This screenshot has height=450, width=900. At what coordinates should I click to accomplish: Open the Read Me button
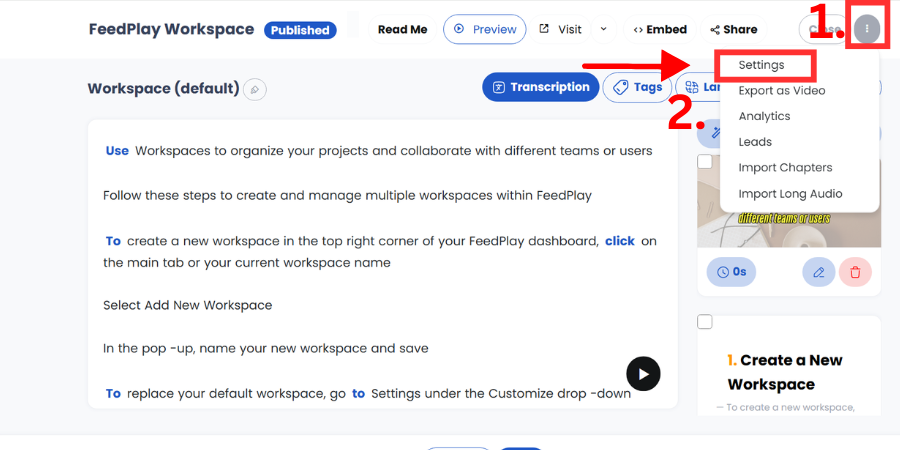point(402,29)
